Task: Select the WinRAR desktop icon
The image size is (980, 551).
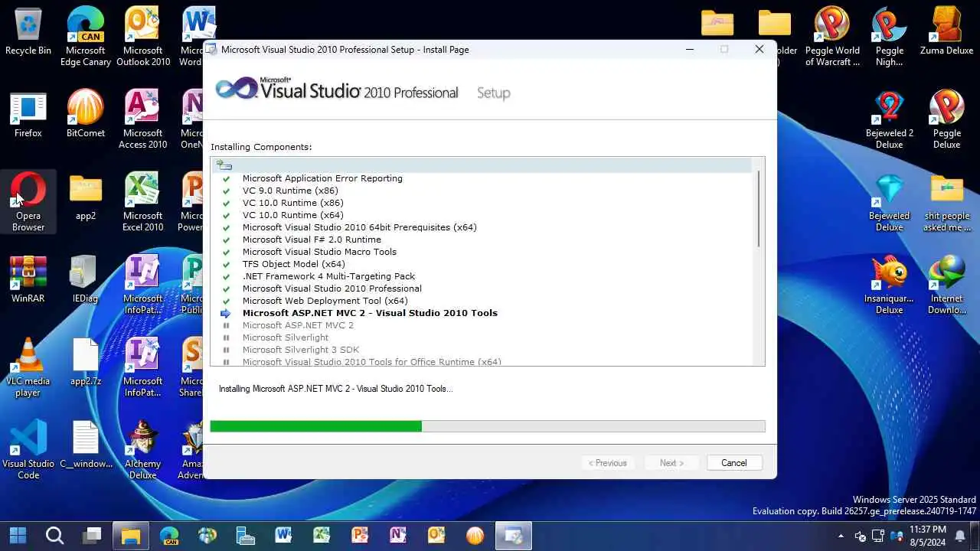Action: 28,280
